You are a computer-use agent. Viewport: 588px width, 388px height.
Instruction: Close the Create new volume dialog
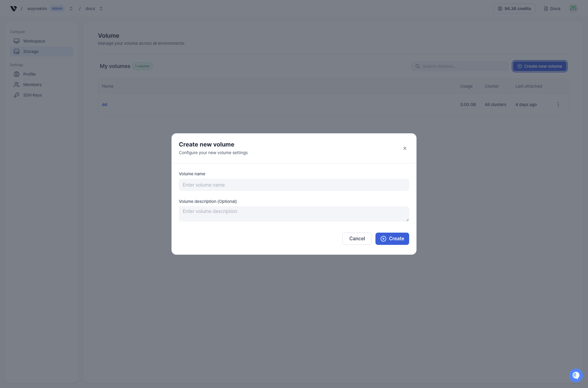coord(405,148)
